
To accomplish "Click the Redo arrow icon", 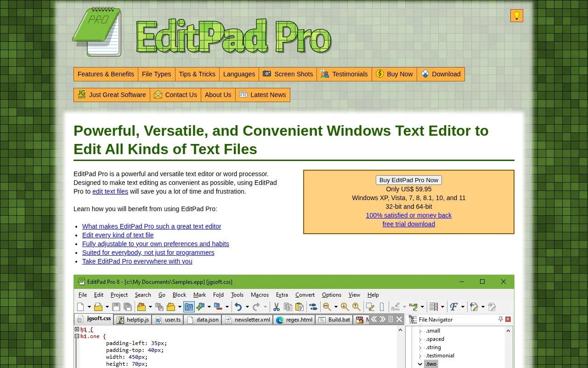I will (x=256, y=307).
